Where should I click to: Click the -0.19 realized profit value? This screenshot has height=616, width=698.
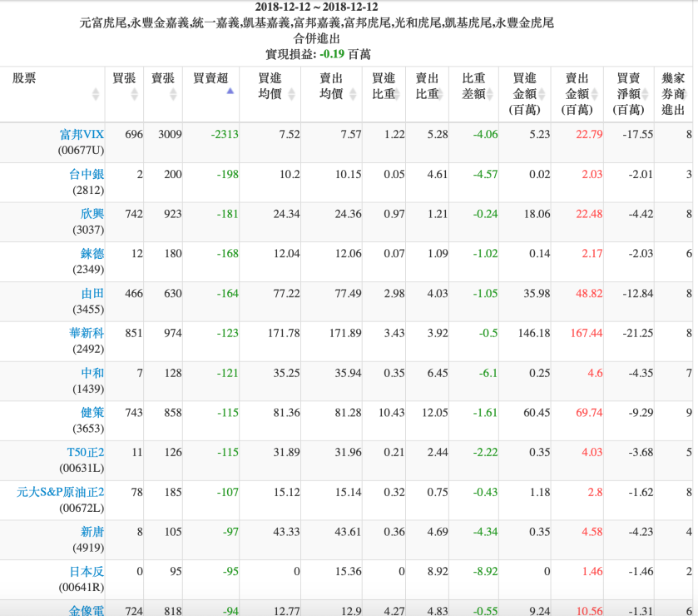pyautogui.click(x=332, y=54)
